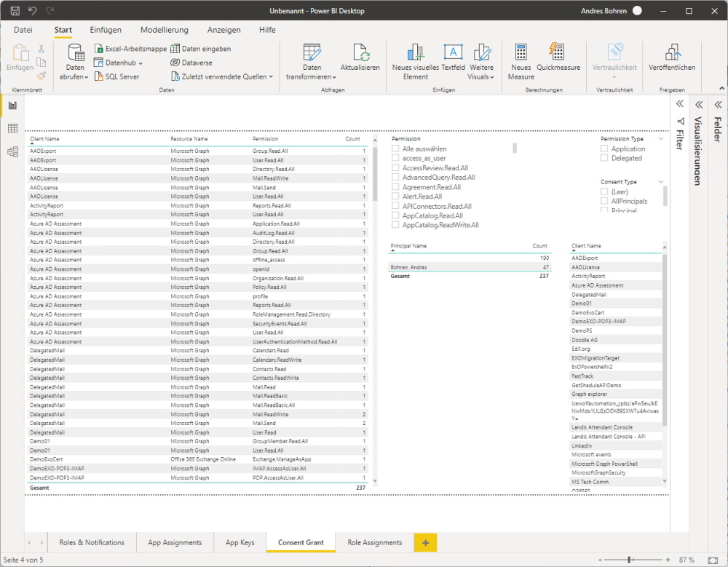Check Application permission type
This screenshot has height=567, width=728.
click(x=604, y=148)
